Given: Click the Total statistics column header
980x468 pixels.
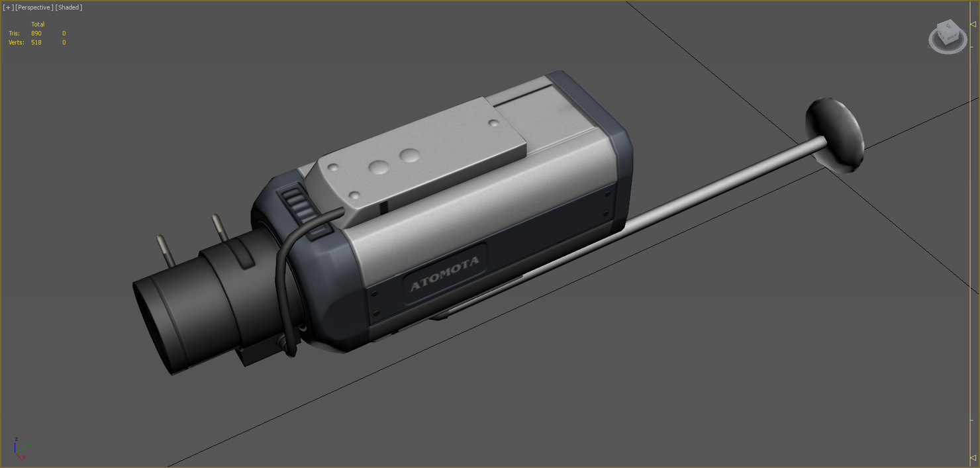Looking at the screenshot, I should (38, 24).
